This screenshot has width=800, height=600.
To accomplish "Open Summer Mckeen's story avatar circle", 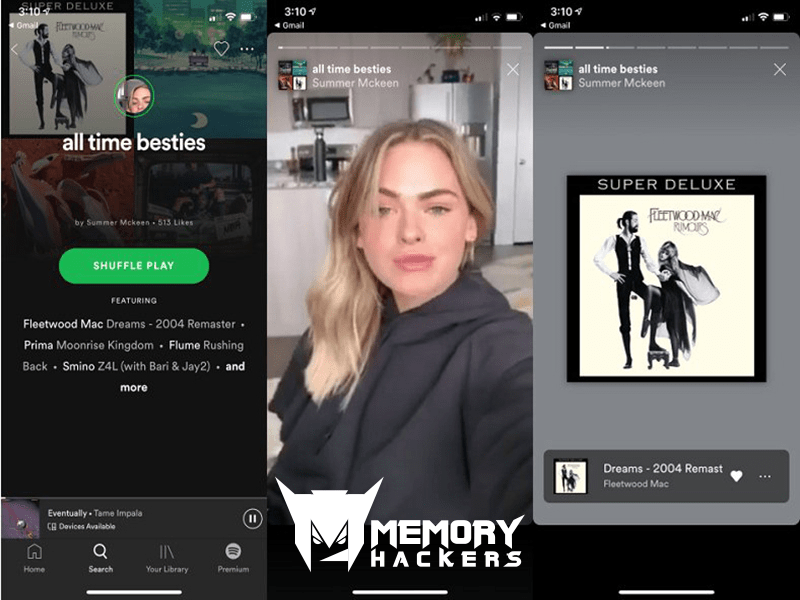I will point(134,96).
